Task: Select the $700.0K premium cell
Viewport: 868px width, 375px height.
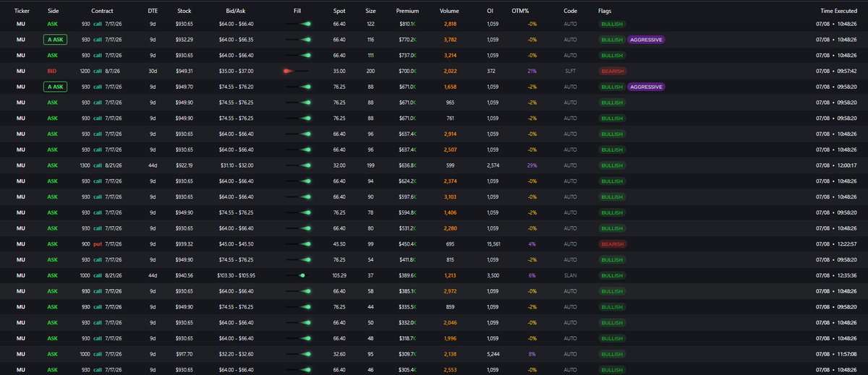Action: 407,72
